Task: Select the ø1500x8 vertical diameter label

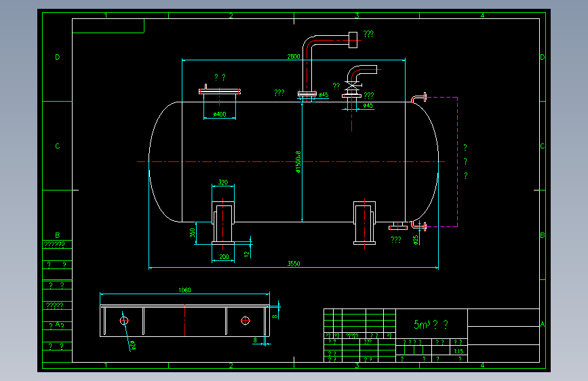Action: pos(298,162)
